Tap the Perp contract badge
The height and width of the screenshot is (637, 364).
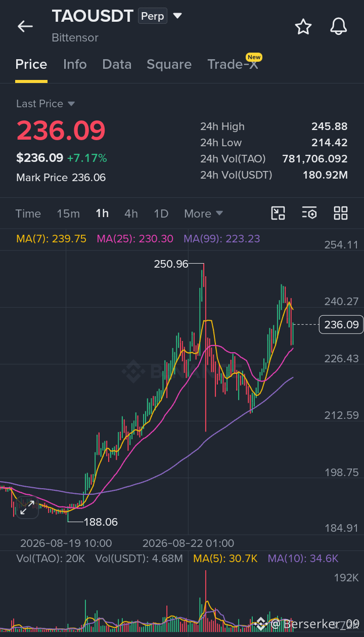click(x=153, y=16)
